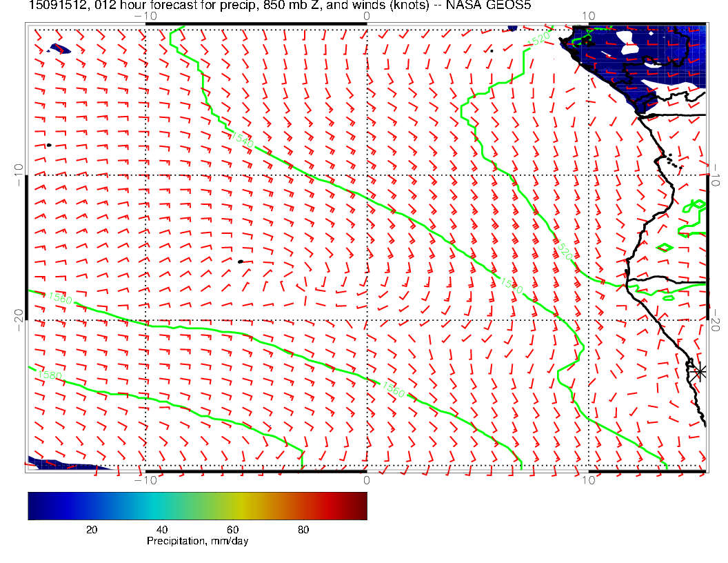728x563 pixels.
Task: Click the small green closed contour diamond inland
Action: pyautogui.click(x=665, y=248)
